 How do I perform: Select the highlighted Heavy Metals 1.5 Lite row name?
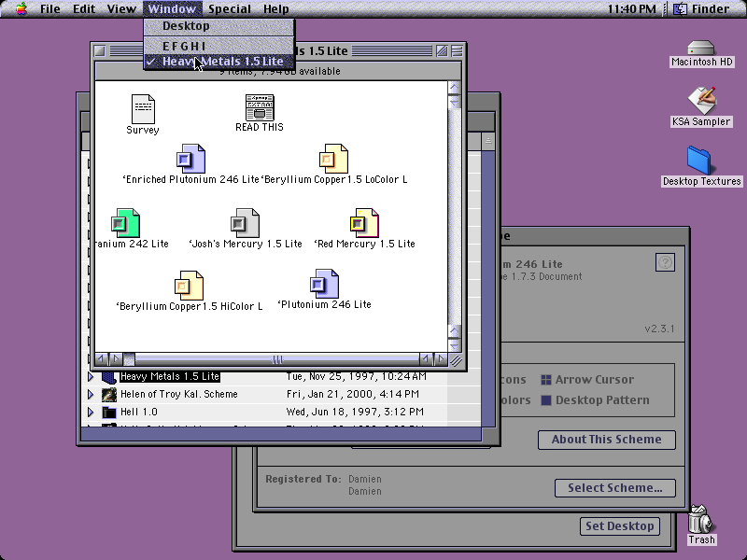[x=170, y=377]
